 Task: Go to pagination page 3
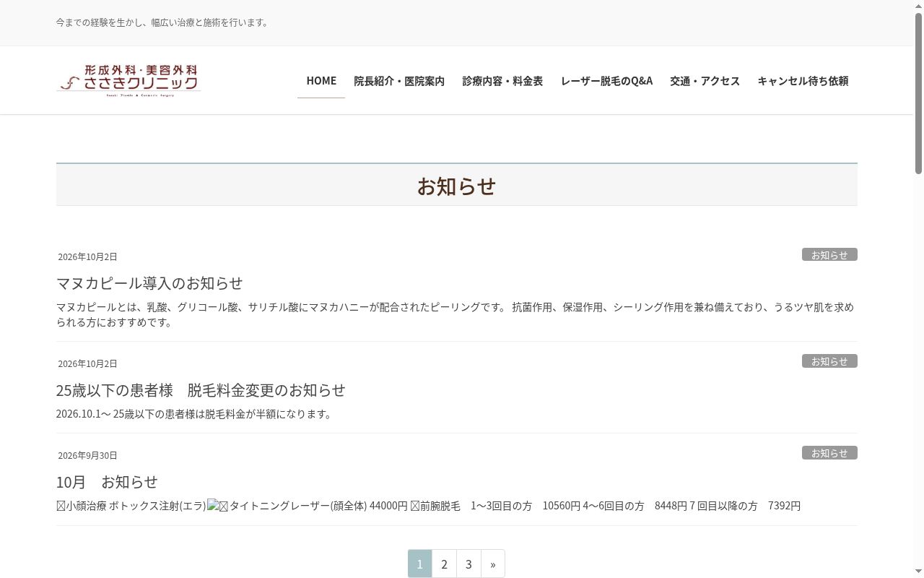click(468, 564)
